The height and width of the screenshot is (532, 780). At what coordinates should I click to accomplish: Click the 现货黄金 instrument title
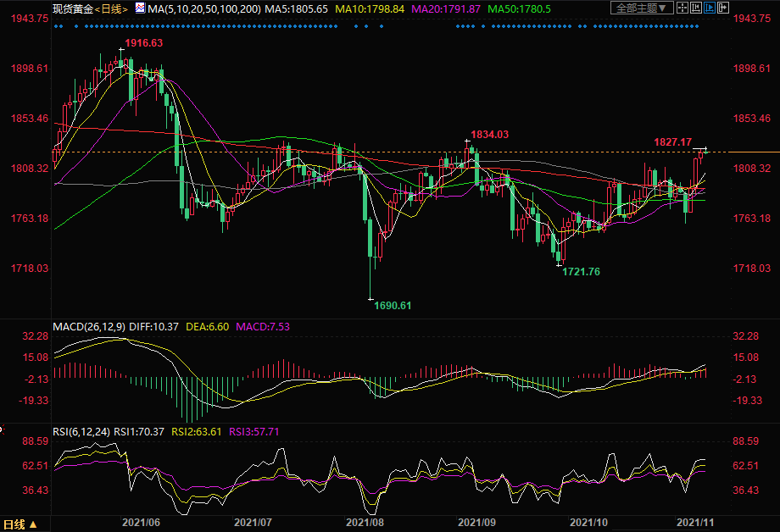point(71,8)
